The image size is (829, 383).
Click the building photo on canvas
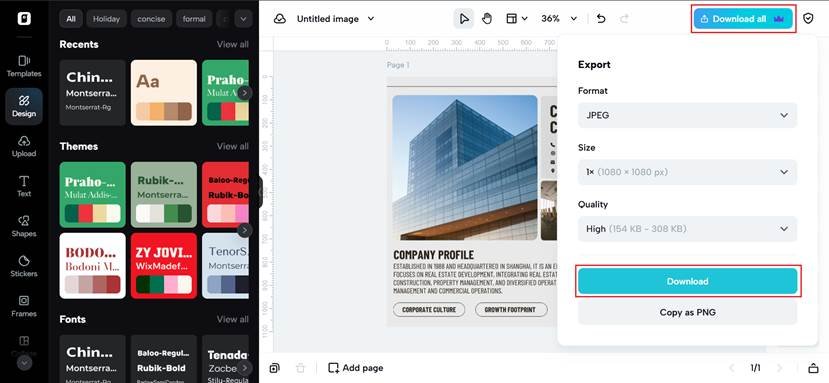click(465, 168)
